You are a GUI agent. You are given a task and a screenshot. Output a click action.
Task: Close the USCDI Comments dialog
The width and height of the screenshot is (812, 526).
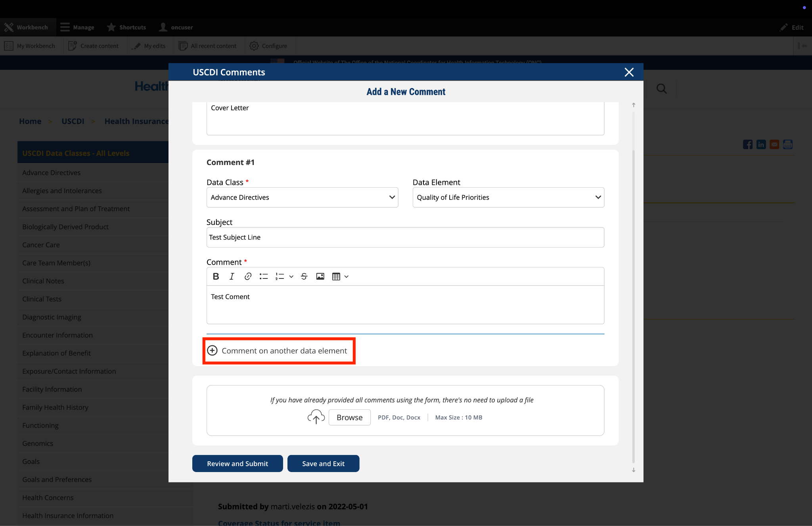pos(629,72)
